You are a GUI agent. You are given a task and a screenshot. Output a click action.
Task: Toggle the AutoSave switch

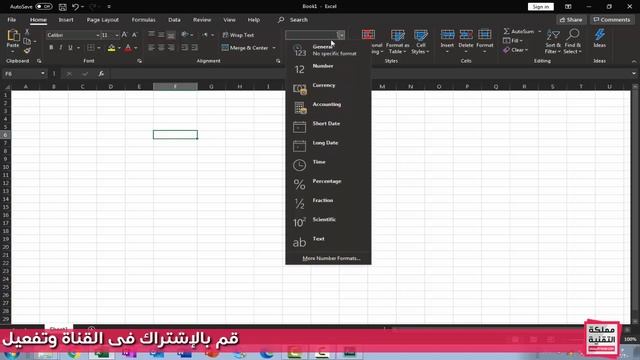click(x=43, y=7)
